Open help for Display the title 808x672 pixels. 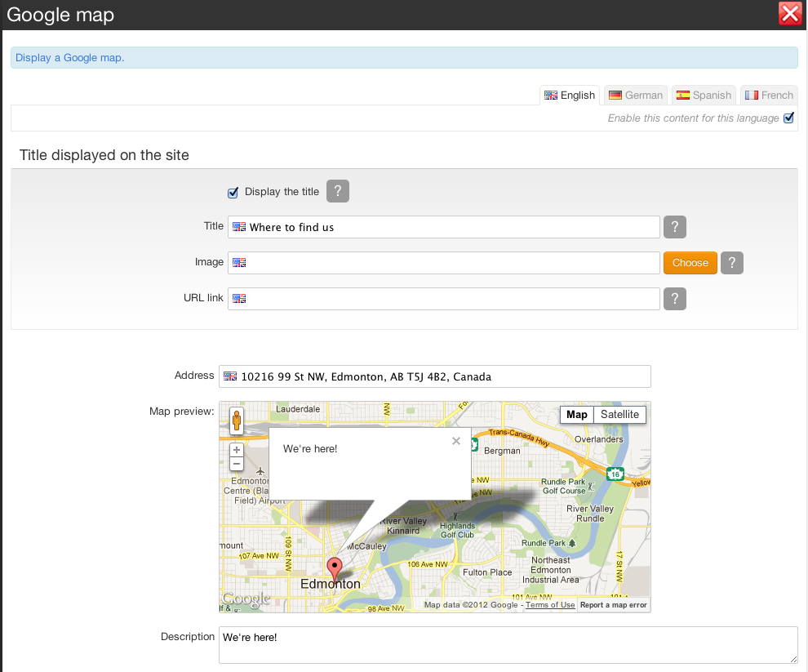(x=338, y=191)
